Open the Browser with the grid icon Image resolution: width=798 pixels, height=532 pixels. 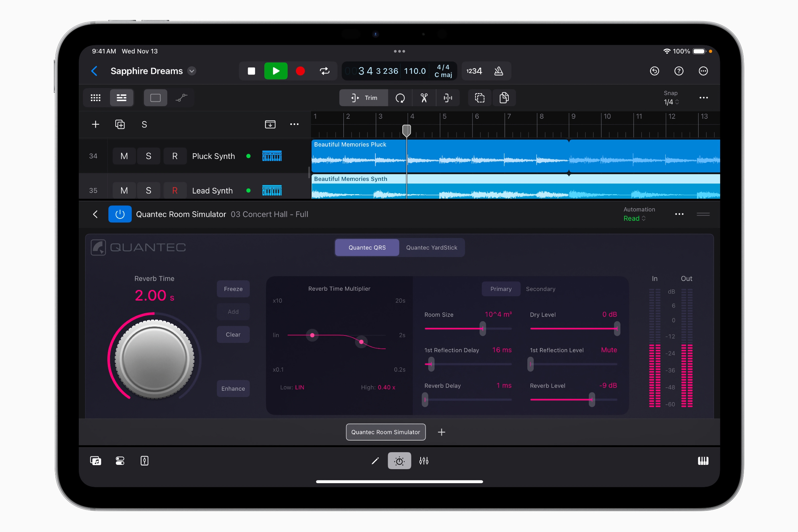96,98
